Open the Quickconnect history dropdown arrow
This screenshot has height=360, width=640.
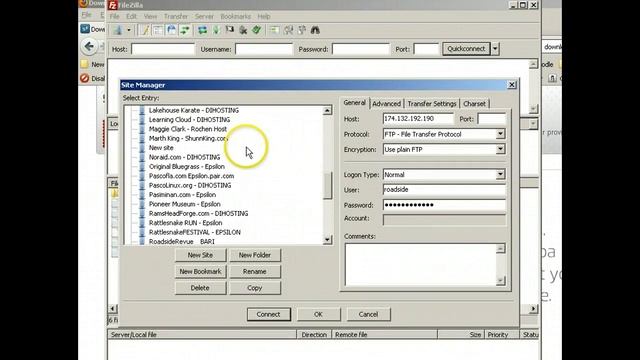495,49
